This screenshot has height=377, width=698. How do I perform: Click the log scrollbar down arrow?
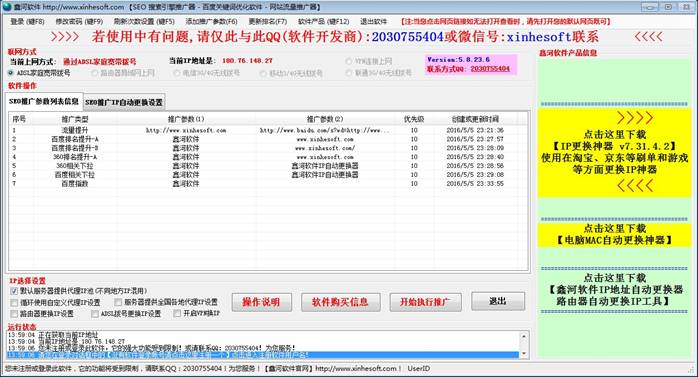(524, 354)
